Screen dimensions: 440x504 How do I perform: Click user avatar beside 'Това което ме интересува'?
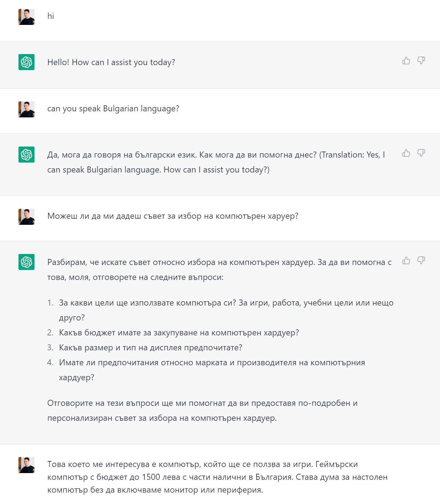click(x=26, y=465)
